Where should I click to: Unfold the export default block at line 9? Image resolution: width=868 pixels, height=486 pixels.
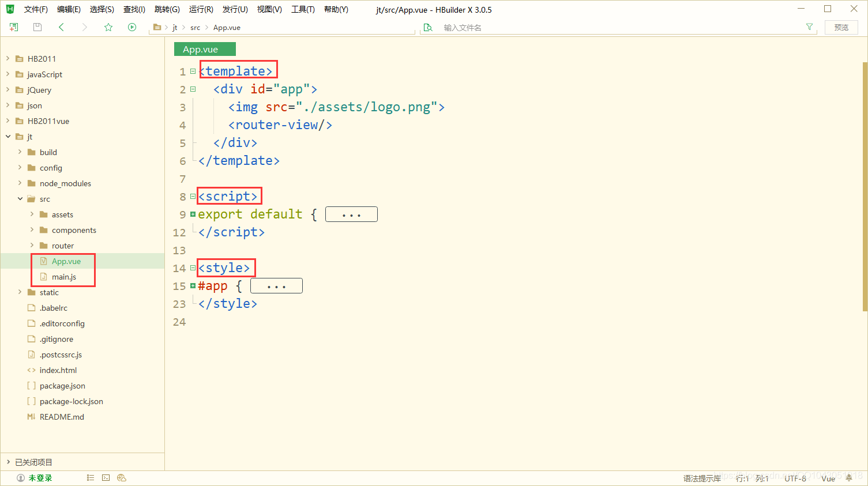(x=193, y=214)
